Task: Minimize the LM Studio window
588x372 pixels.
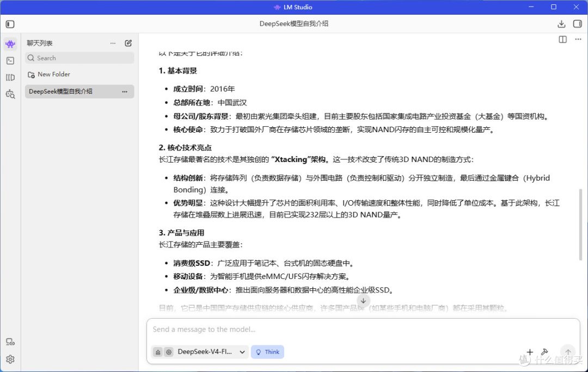Action: point(531,7)
